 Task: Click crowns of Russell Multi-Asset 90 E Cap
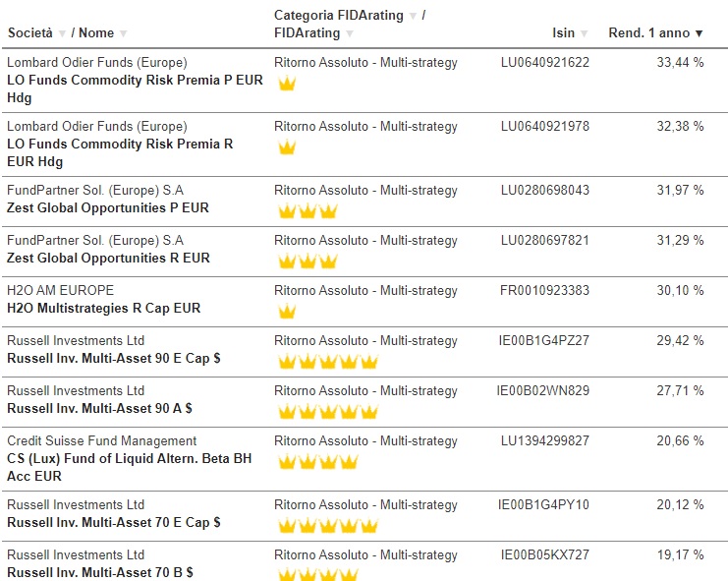pyautogui.click(x=328, y=362)
